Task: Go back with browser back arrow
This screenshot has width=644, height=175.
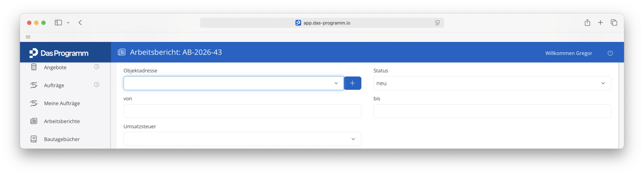Action: tap(80, 22)
